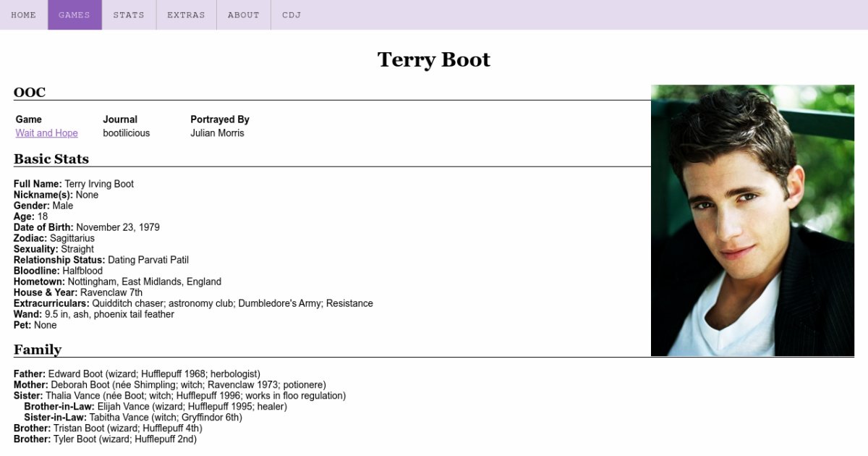Click the Wand label in Basic Stats

[27, 314]
